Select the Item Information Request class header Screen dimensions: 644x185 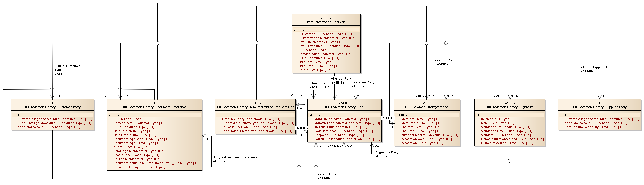pos(326,22)
